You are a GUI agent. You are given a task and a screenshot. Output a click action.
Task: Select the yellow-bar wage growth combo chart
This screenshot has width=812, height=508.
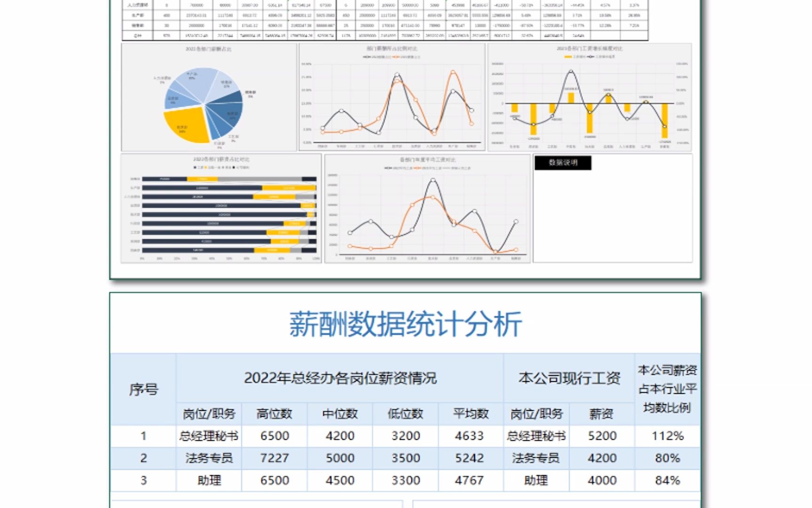[x=590, y=97]
